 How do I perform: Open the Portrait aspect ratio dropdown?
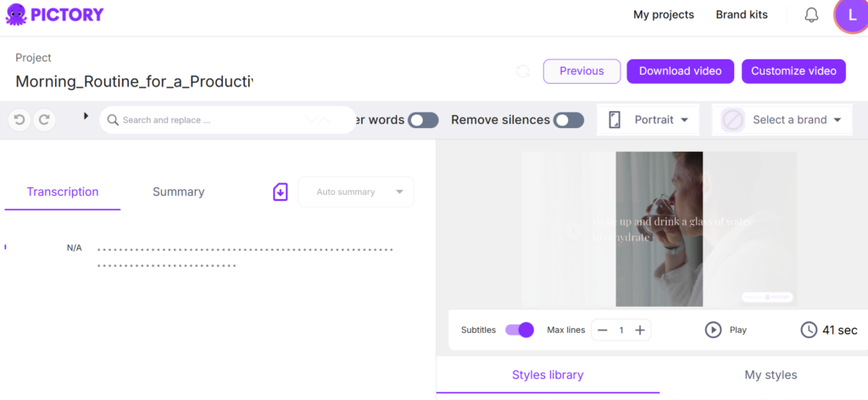648,120
